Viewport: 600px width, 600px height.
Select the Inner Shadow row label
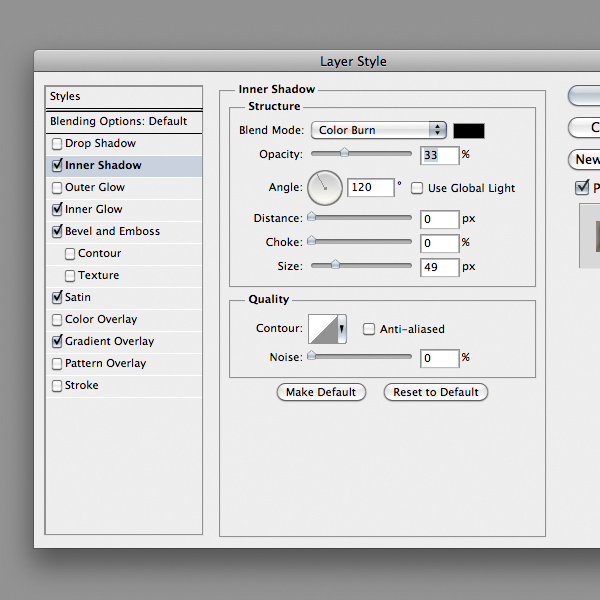(x=103, y=165)
